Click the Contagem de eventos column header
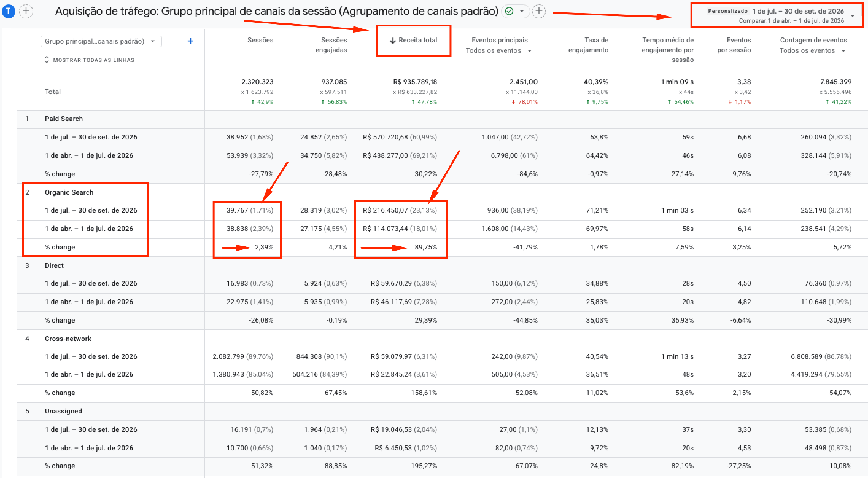The height and width of the screenshot is (478, 868). (x=813, y=40)
